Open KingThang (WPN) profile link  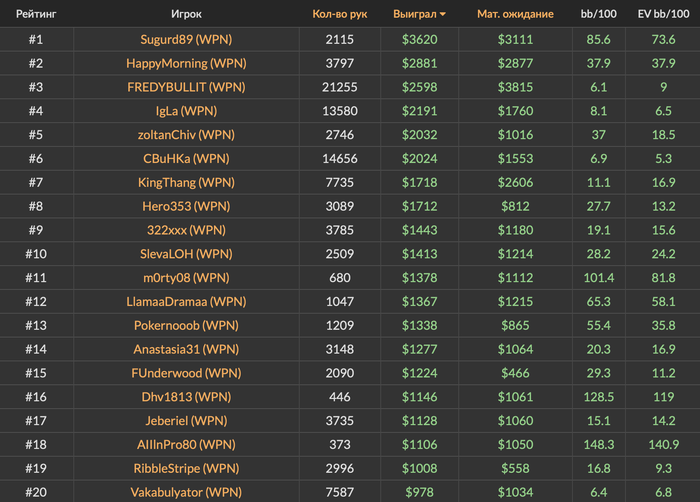186,182
